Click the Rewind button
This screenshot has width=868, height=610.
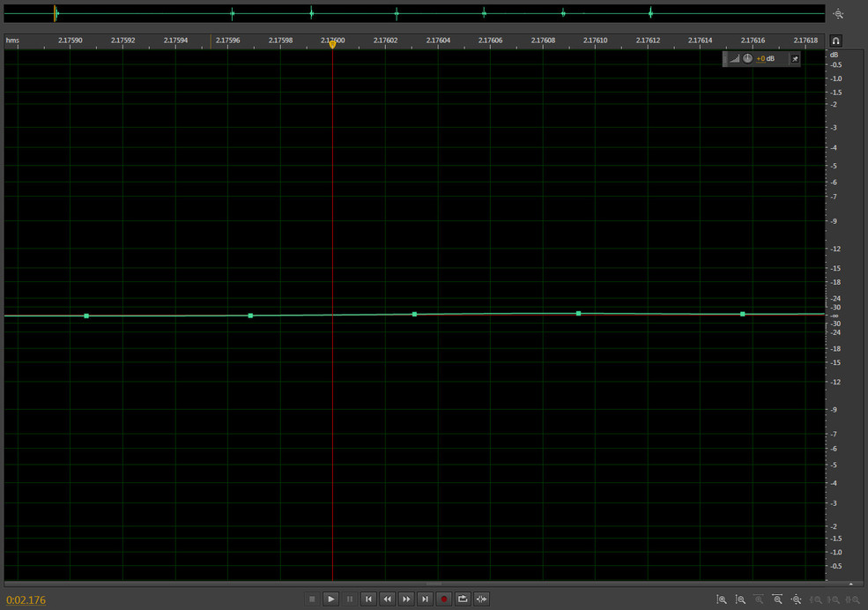coord(387,599)
